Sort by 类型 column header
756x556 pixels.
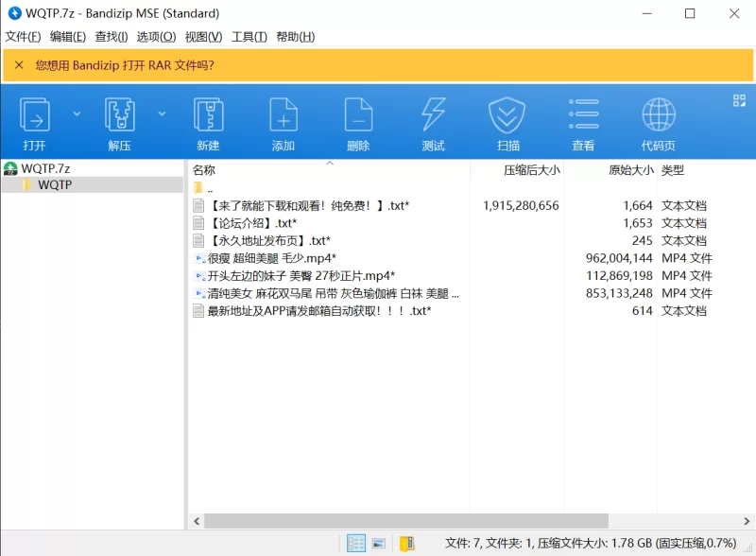click(x=673, y=170)
